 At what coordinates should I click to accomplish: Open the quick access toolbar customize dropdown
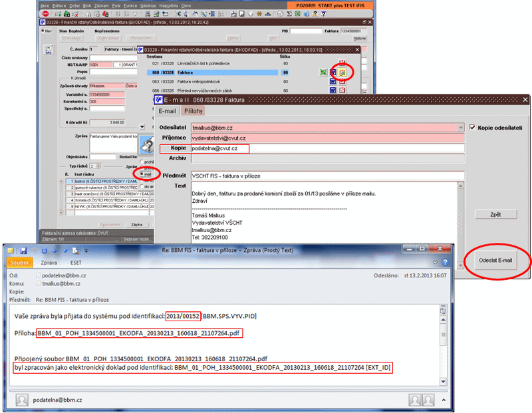[86, 251]
